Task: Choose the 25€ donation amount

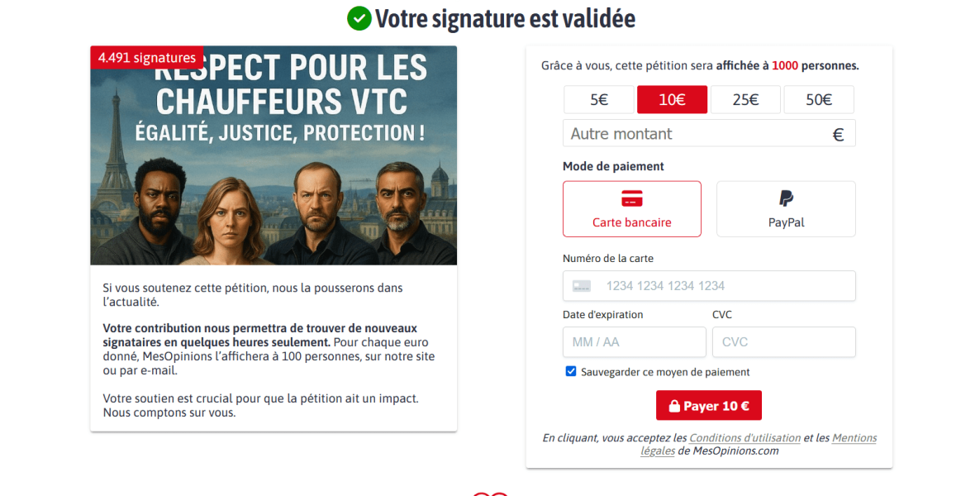Action: (x=745, y=99)
